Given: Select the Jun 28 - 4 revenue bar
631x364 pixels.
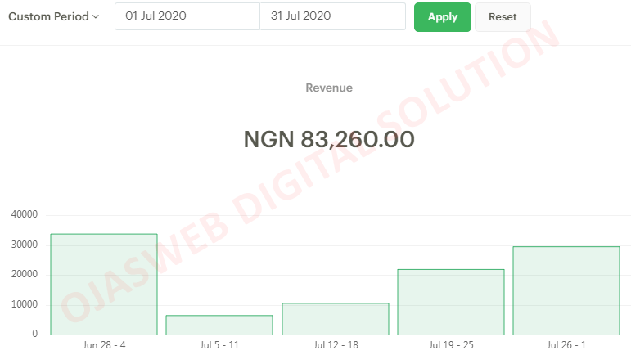Looking at the screenshot, I should pyautogui.click(x=104, y=284).
